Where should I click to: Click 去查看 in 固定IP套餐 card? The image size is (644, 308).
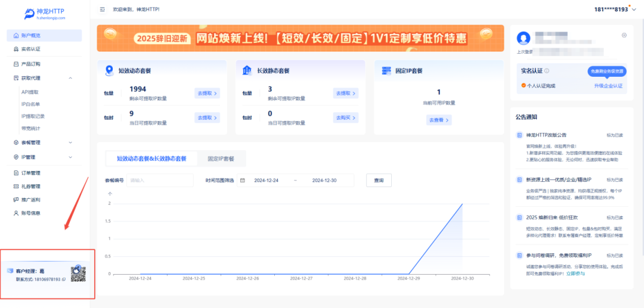(439, 120)
